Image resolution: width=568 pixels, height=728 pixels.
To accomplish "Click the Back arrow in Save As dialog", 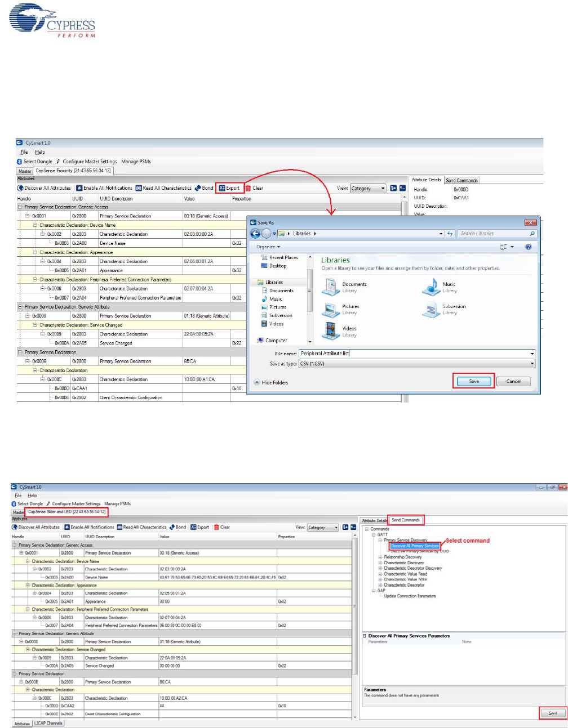I will click(255, 234).
